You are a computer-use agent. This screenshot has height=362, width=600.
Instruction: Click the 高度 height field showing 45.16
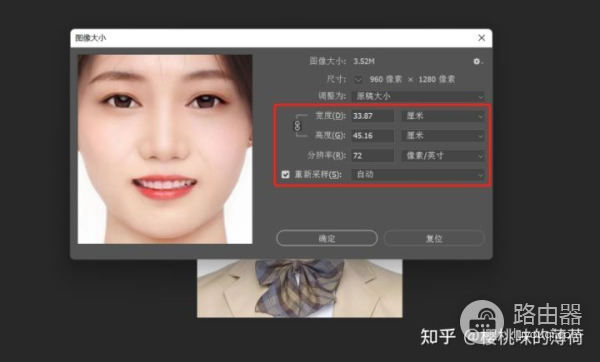coord(372,135)
